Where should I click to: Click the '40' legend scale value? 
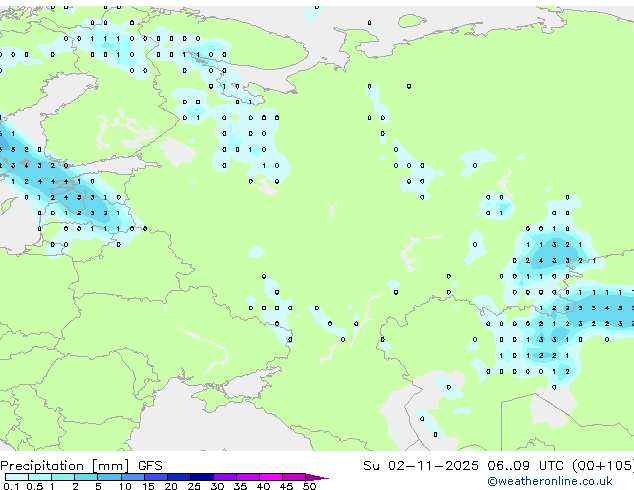[263, 486]
